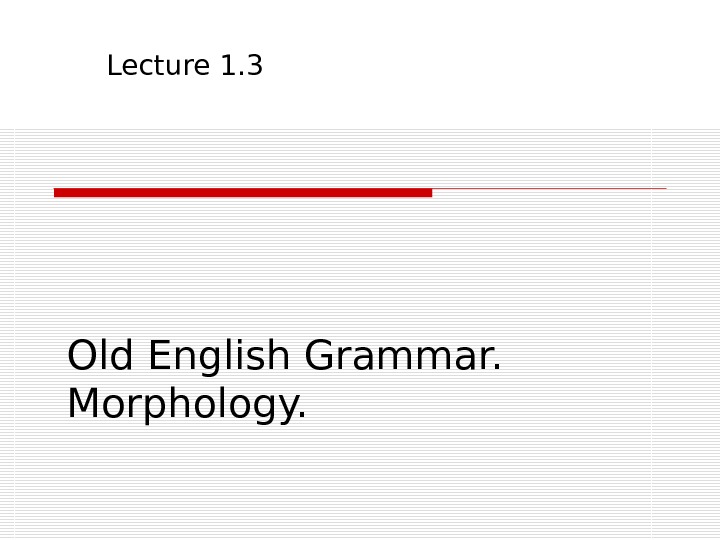
Task: Click the word "Morphology." in the title
Action: click(187, 406)
